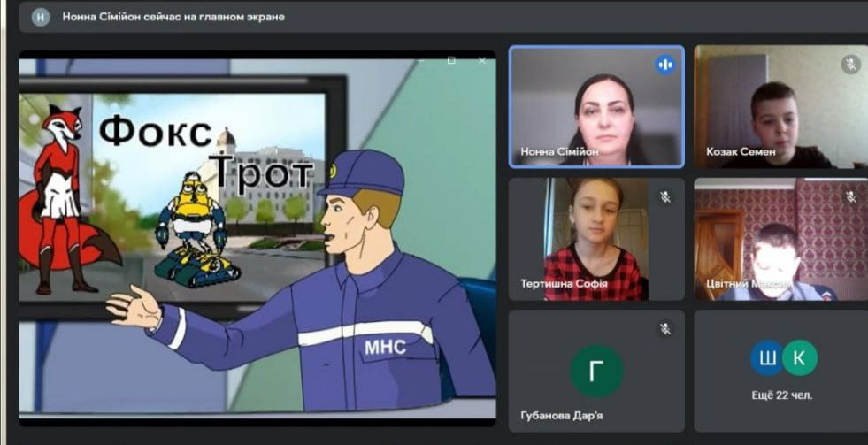
Task: Click the muted microphone icon on Цвітний Максим's tile
Action: pos(851,196)
